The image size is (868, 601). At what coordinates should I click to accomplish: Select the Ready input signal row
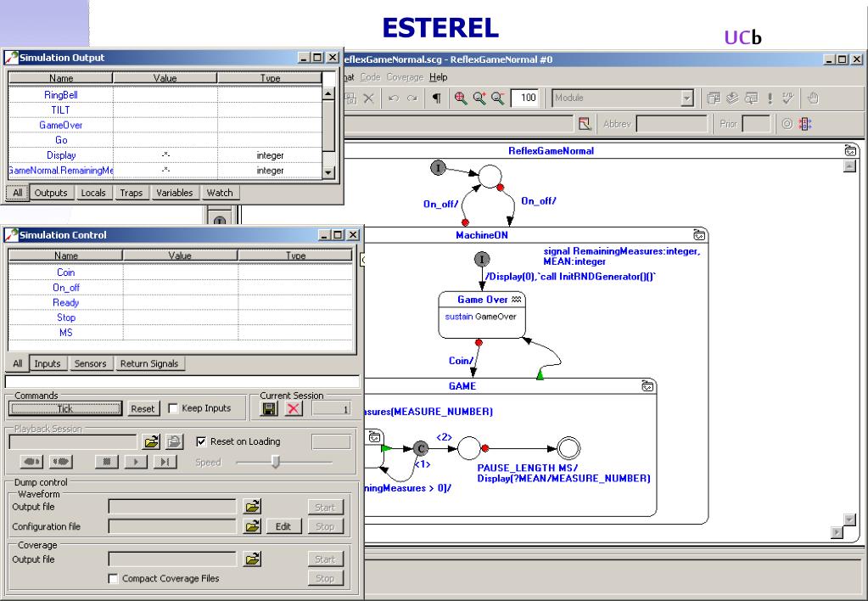pyautogui.click(x=181, y=302)
